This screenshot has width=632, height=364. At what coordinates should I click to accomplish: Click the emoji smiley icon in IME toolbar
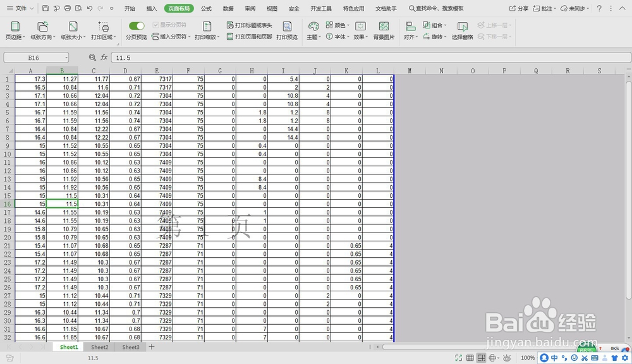[x=574, y=358]
